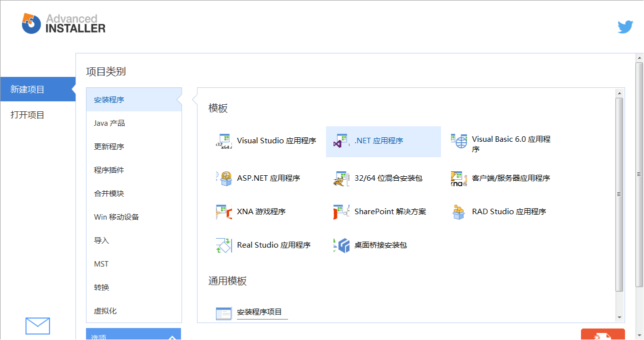Select the 安装程序 category
Screen dimensions: 644x340
(x=134, y=100)
